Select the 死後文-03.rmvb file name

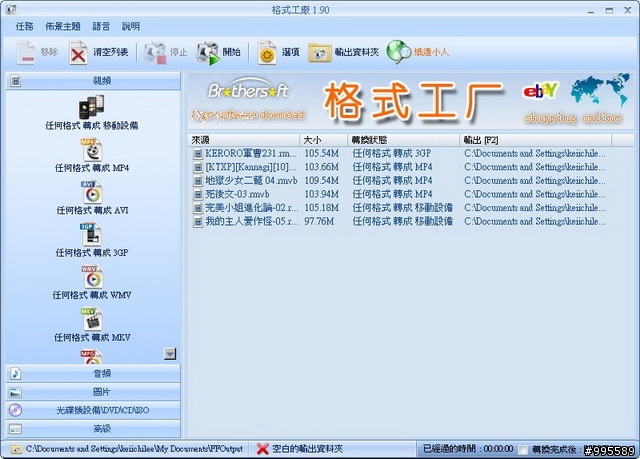(x=237, y=194)
